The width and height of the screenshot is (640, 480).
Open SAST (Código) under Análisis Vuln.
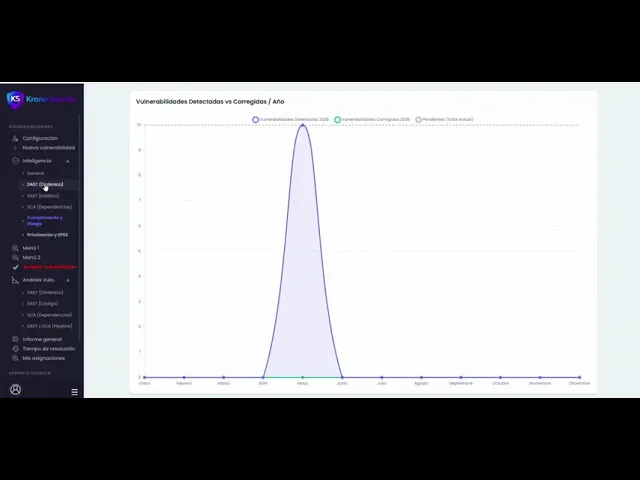[42, 304]
